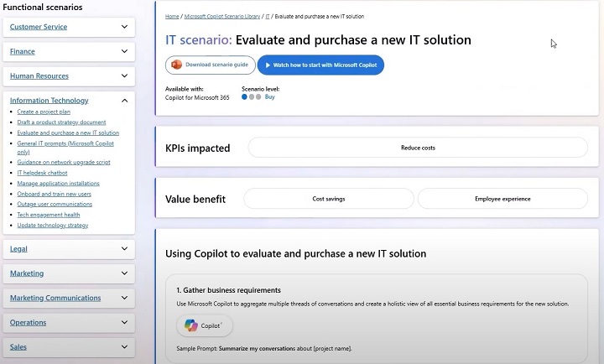Expand the Finance scenarios chevron
The width and height of the screenshot is (604, 364).
(124, 51)
